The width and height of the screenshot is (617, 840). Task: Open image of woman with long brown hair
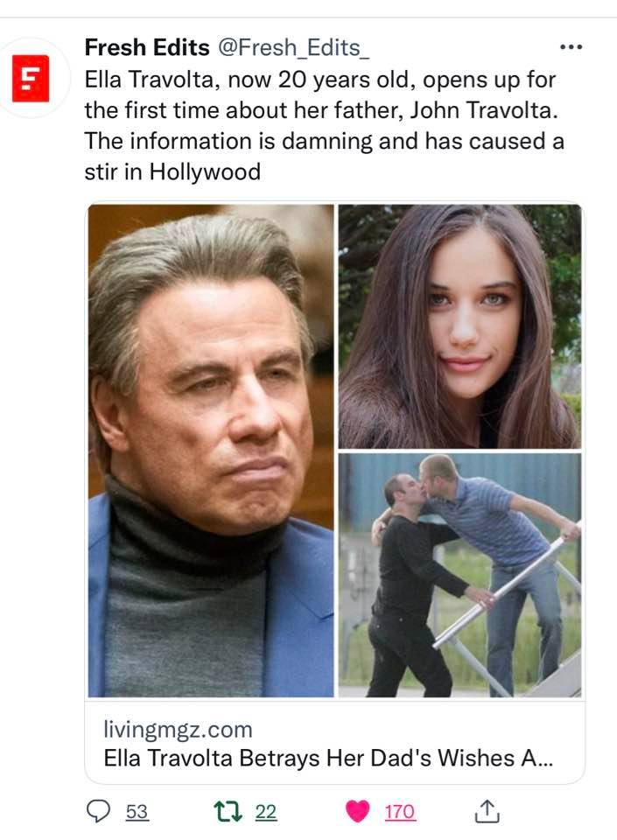459,326
